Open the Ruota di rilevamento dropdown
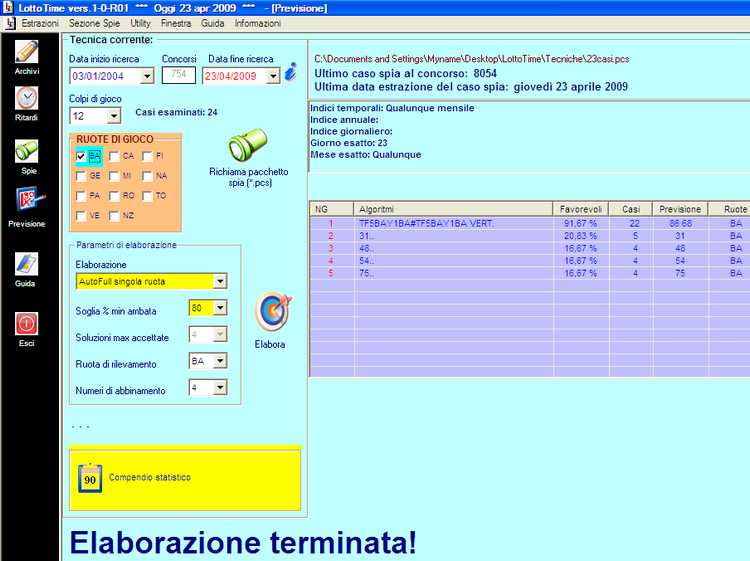 220,361
